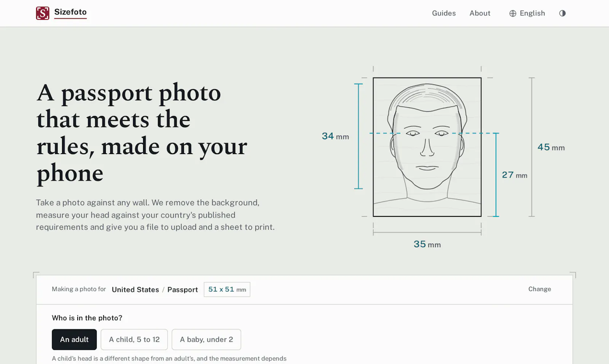The width and height of the screenshot is (609, 364).
Task: Click the 45 mm photo height label
Action: [x=551, y=147]
